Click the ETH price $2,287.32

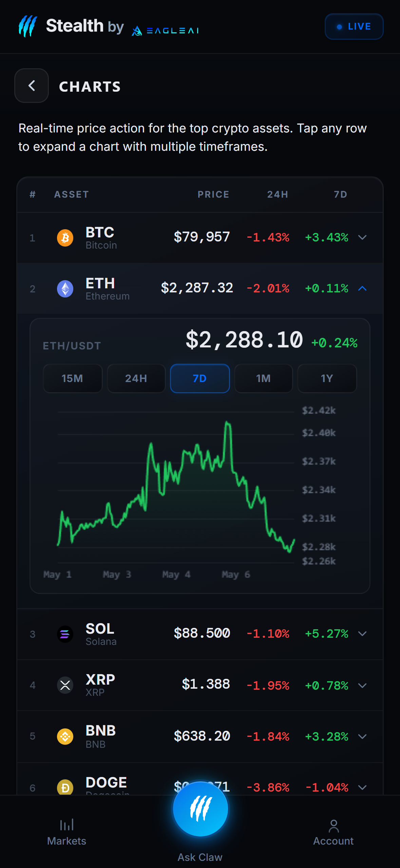(197, 288)
